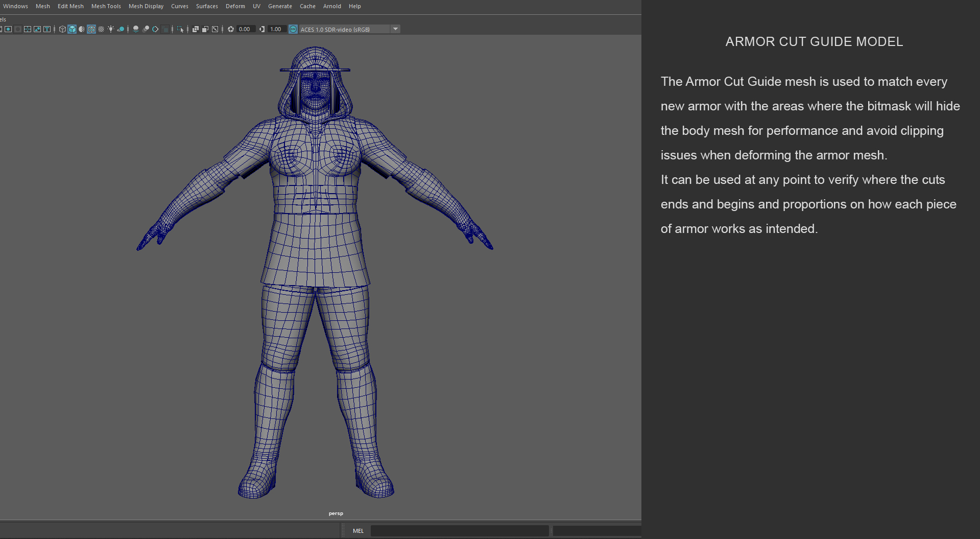Toggle the Shadows icon

pyautogui.click(x=121, y=29)
